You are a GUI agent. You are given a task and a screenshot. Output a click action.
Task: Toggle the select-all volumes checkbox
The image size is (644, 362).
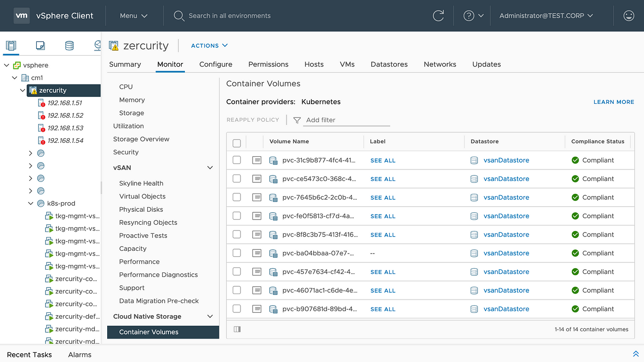point(237,143)
